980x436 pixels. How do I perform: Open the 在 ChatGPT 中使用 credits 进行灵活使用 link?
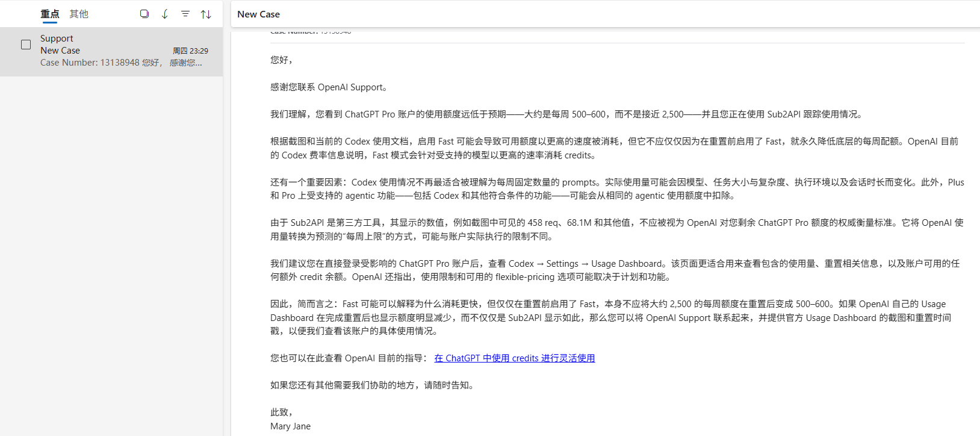[515, 358]
